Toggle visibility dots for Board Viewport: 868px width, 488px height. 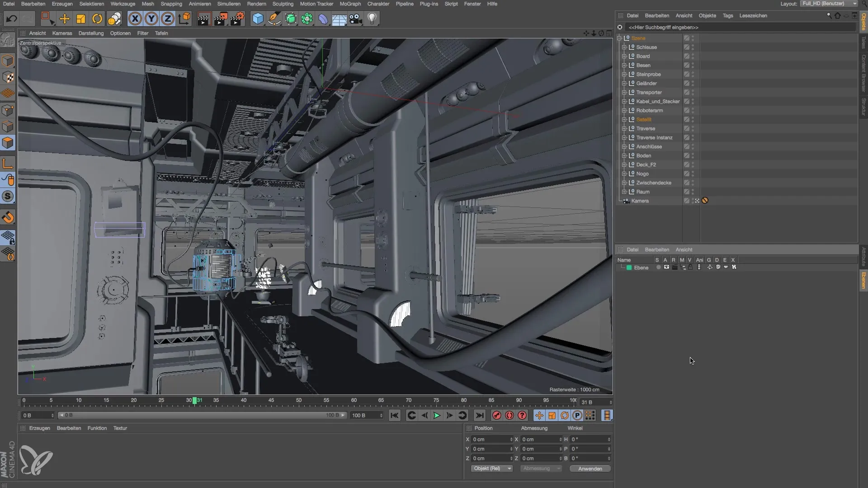[693, 56]
